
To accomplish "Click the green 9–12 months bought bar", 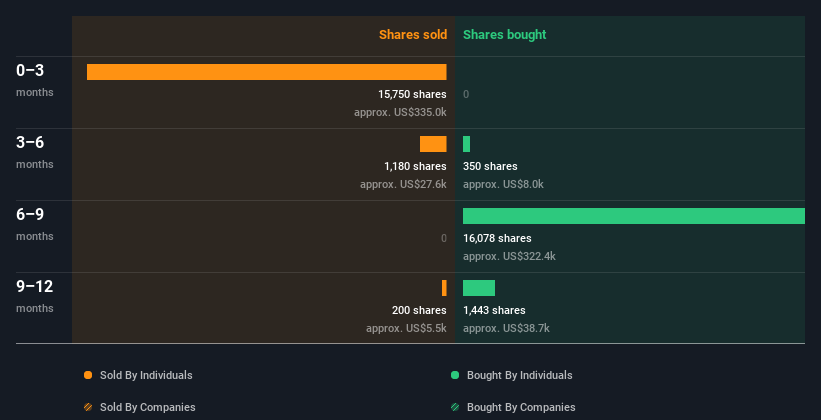I will [479, 288].
